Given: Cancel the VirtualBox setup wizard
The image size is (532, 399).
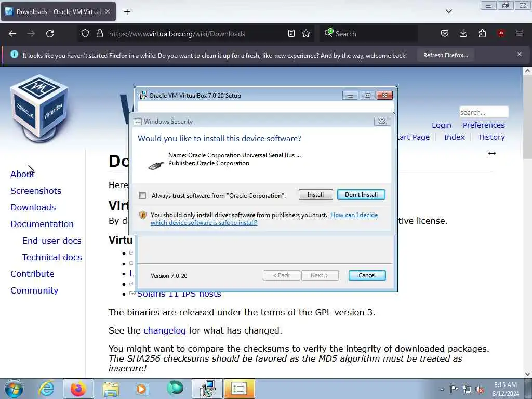Looking at the screenshot, I should coord(367,275).
